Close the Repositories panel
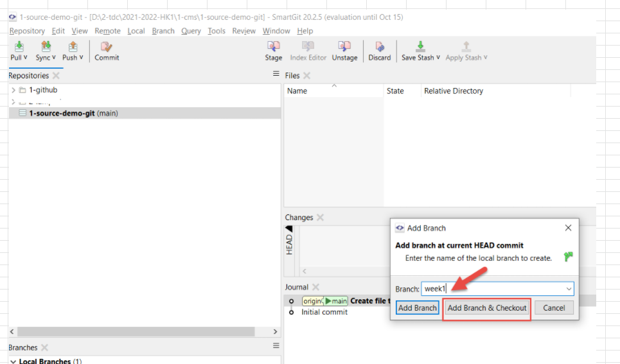Viewport: 620px width, 364px height. coord(56,76)
